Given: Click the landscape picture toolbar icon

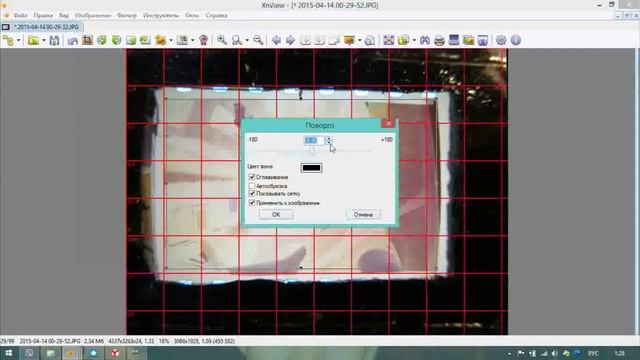Looking at the screenshot, I should [x=468, y=40].
